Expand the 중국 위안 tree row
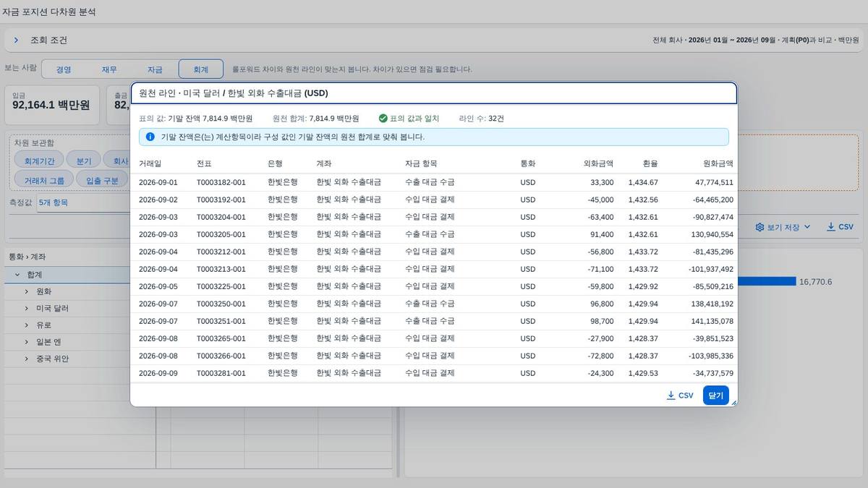The width and height of the screenshot is (868, 488). tap(27, 359)
